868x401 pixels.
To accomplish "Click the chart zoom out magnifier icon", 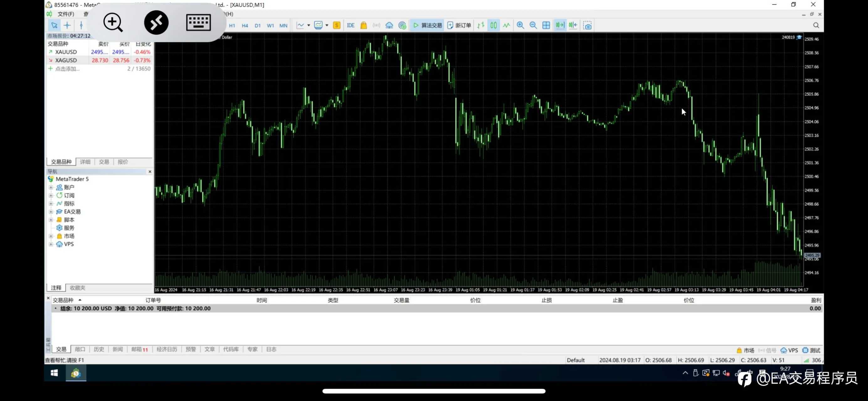I will click(x=533, y=25).
